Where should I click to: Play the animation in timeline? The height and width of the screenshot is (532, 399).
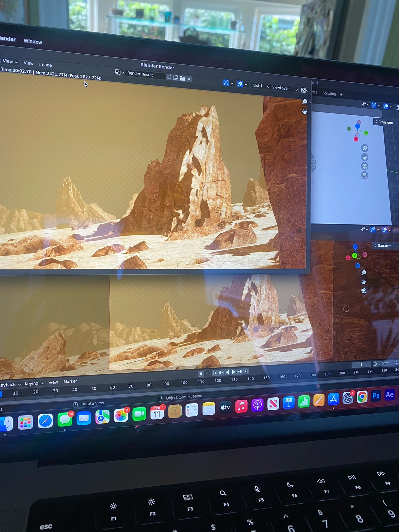(x=233, y=372)
